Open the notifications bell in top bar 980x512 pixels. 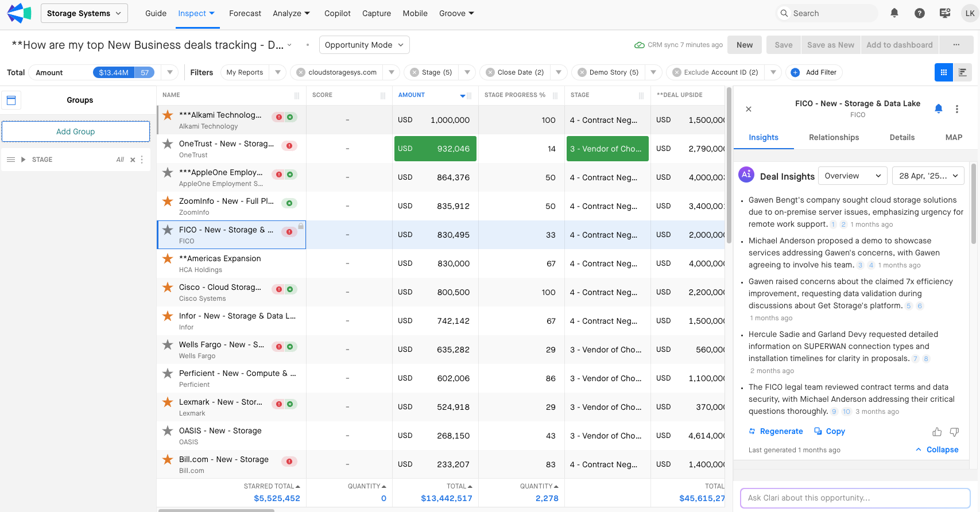(894, 13)
